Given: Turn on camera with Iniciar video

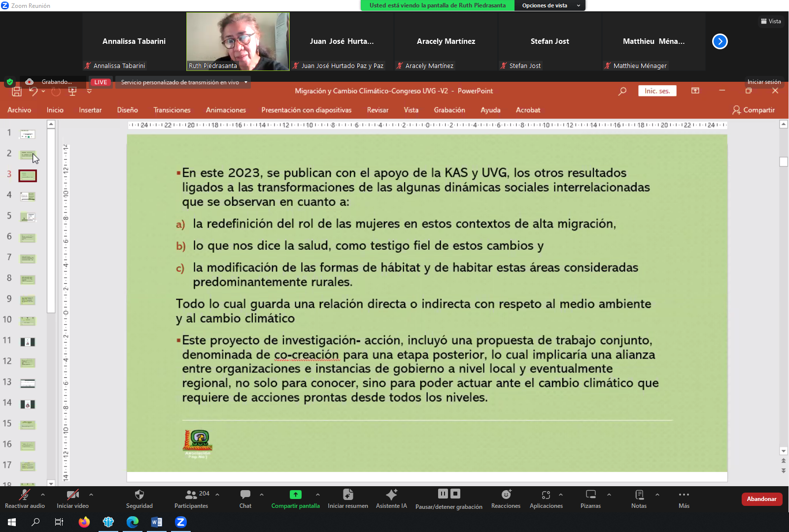Looking at the screenshot, I should point(72,495).
